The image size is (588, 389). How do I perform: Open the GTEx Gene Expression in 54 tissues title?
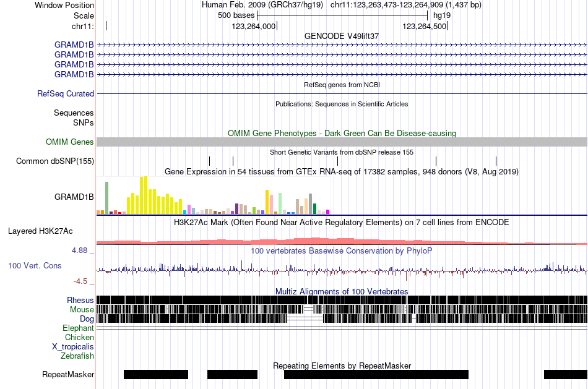(342, 172)
